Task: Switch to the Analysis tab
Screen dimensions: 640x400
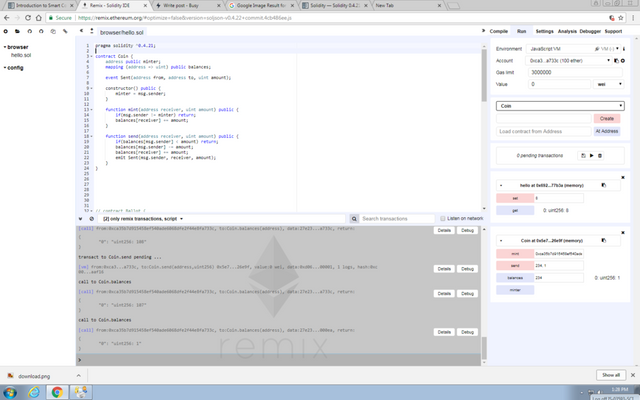Action: pyautogui.click(x=567, y=31)
